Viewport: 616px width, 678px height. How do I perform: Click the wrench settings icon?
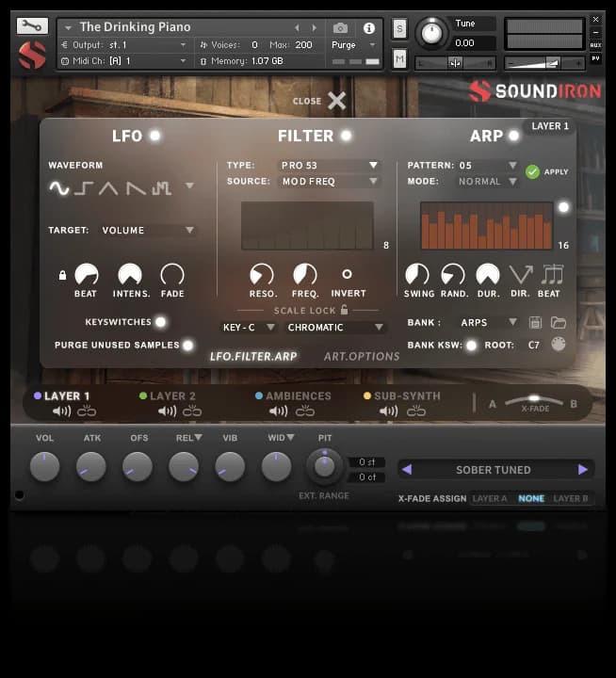[32, 26]
